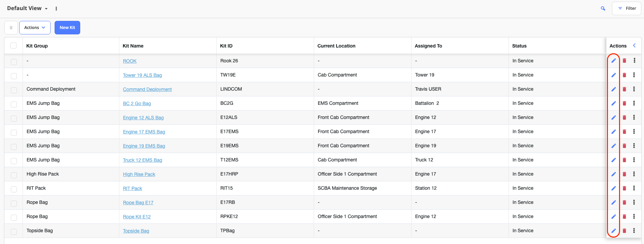Click the LINDCOM Kit ID cell
This screenshot has width=644, height=244.
(x=265, y=89)
